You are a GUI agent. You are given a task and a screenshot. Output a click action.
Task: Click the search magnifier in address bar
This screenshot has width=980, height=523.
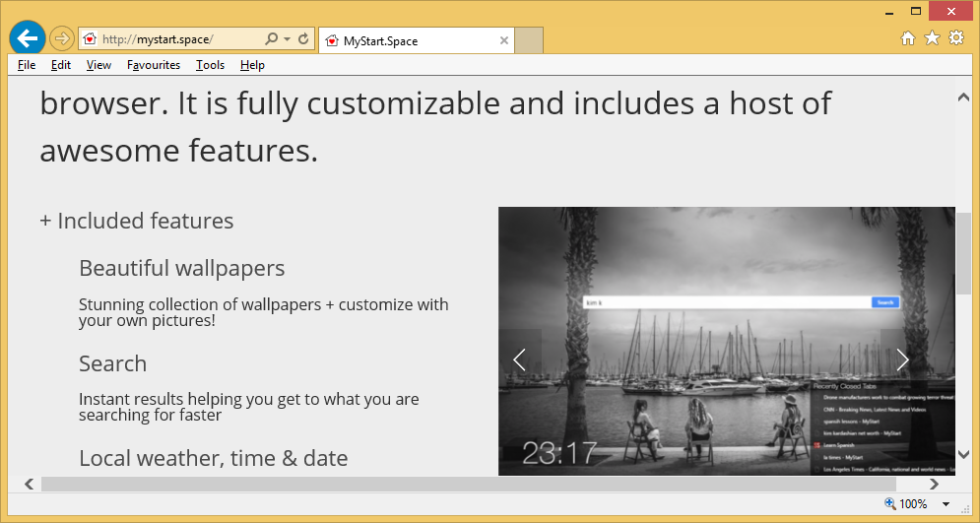(272, 39)
